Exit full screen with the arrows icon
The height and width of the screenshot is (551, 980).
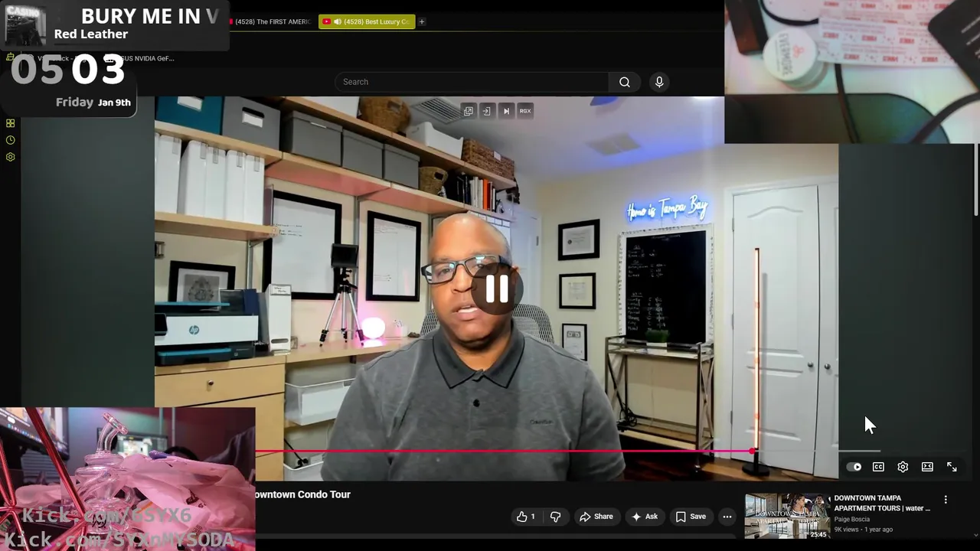[x=952, y=467]
